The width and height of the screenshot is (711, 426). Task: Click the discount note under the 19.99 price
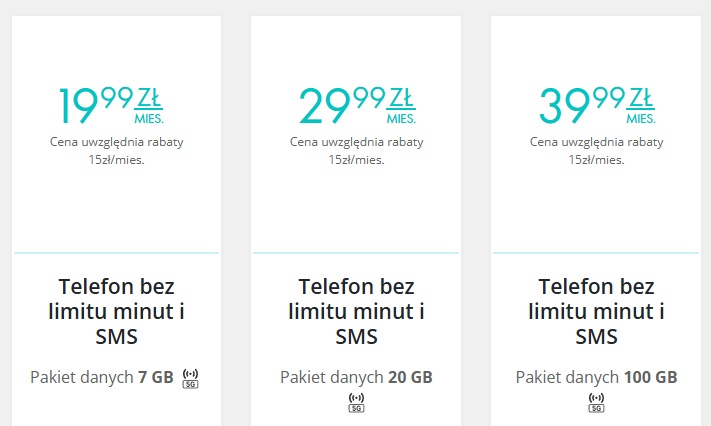tap(117, 151)
